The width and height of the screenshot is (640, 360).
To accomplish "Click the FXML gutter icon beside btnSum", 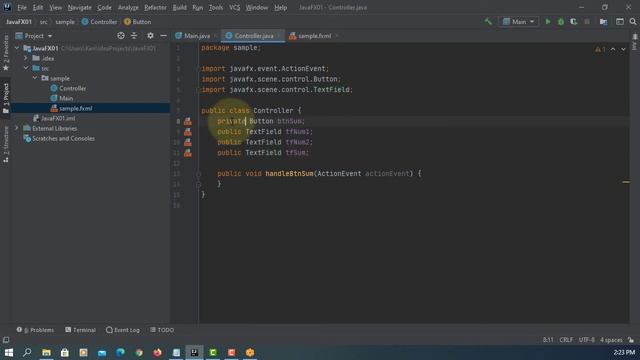I will (x=188, y=121).
